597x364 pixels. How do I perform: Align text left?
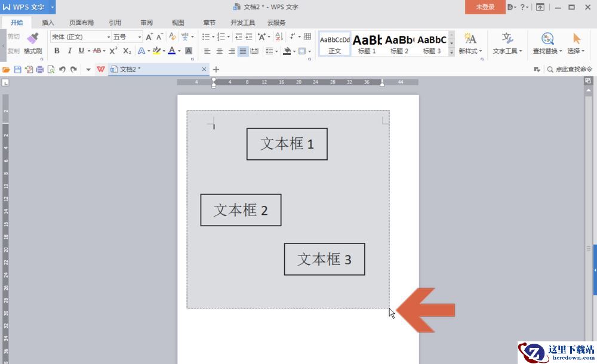coord(207,51)
